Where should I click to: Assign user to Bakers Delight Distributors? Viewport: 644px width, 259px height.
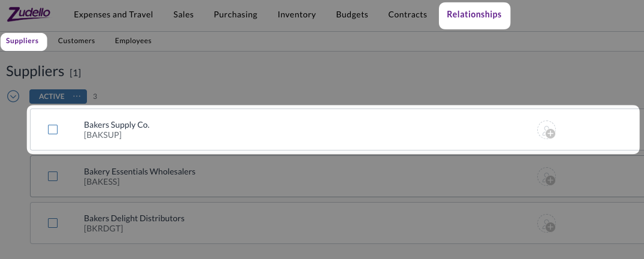click(x=546, y=223)
